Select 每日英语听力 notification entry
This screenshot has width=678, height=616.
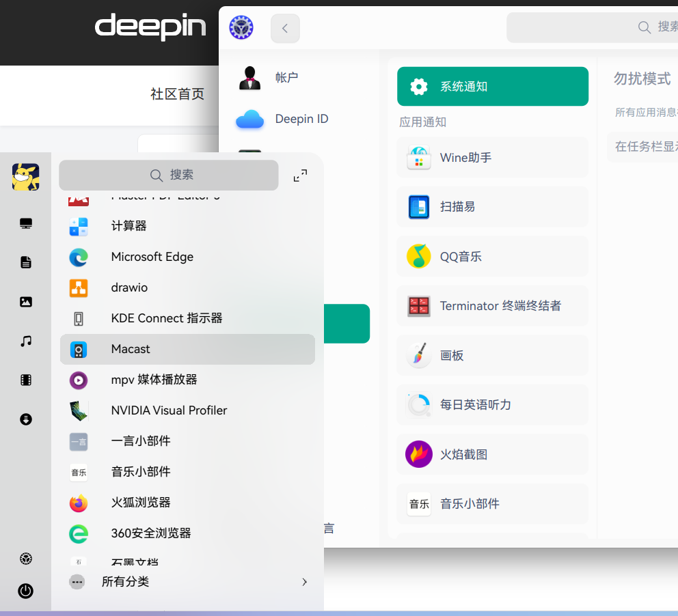click(493, 405)
